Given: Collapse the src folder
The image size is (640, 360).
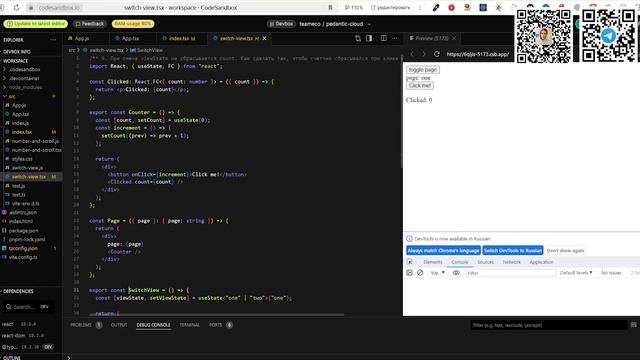Looking at the screenshot, I should click(x=12, y=96).
